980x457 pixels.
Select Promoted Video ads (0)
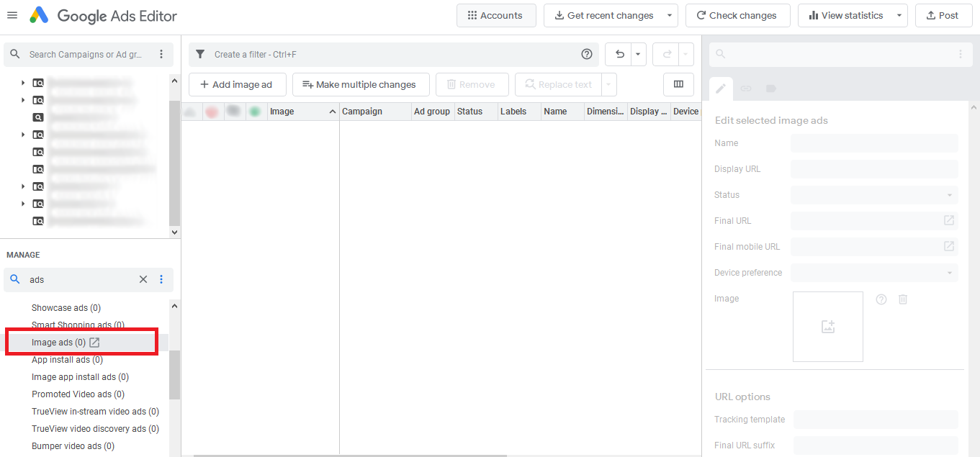click(x=78, y=394)
